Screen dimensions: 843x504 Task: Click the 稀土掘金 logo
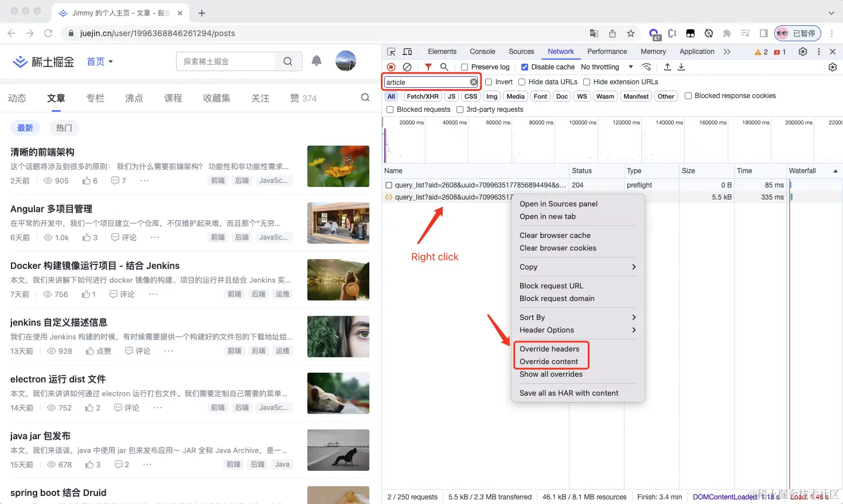[44, 61]
